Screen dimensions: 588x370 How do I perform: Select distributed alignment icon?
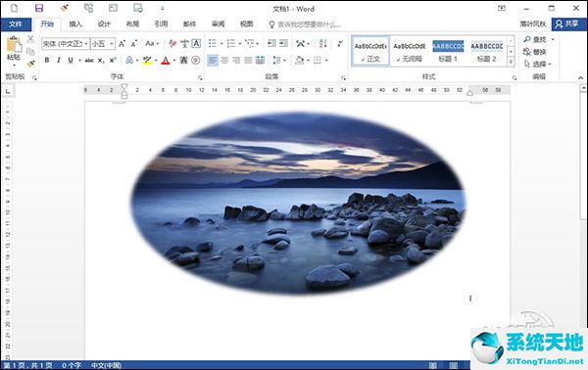tap(261, 60)
